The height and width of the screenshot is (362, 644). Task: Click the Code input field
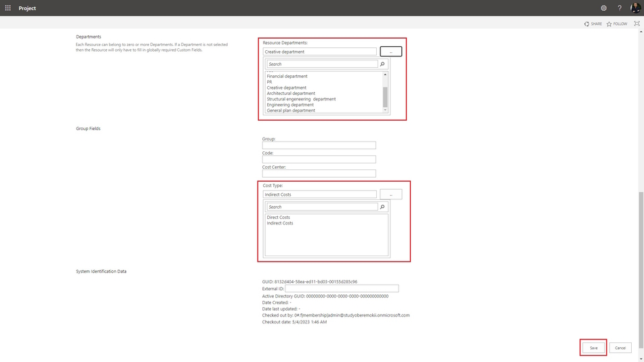tap(319, 159)
